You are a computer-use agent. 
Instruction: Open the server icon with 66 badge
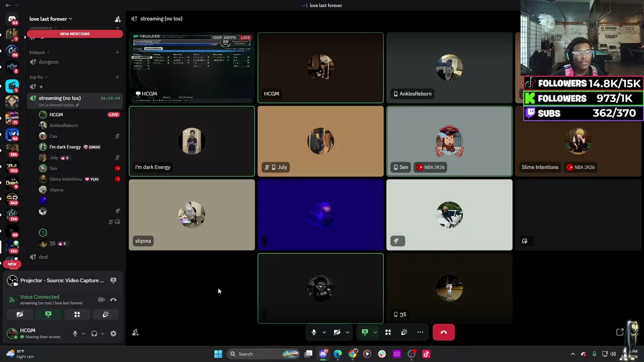coord(12,134)
